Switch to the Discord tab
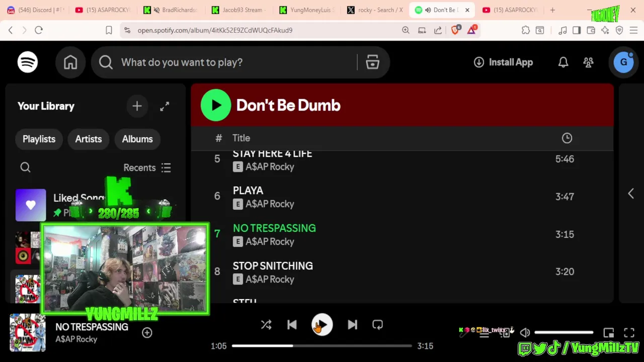This screenshot has height=362, width=644. pyautogui.click(x=35, y=10)
